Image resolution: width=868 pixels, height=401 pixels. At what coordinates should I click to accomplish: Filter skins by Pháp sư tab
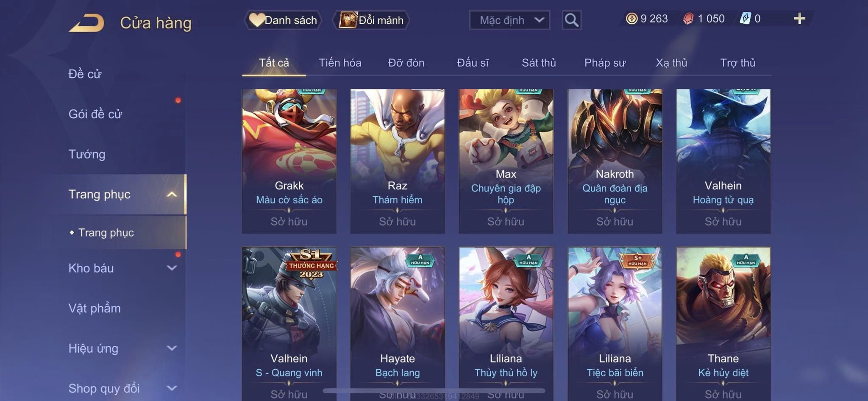[x=605, y=63]
